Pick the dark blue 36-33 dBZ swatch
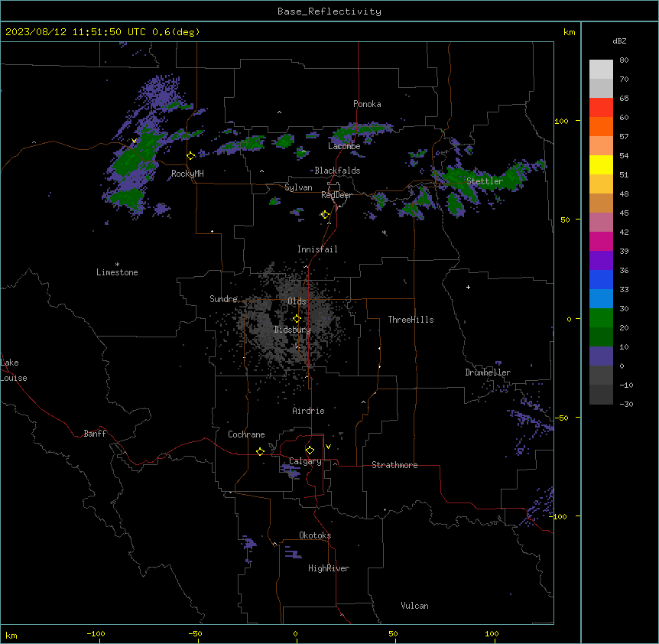The image size is (659, 644). click(x=601, y=279)
